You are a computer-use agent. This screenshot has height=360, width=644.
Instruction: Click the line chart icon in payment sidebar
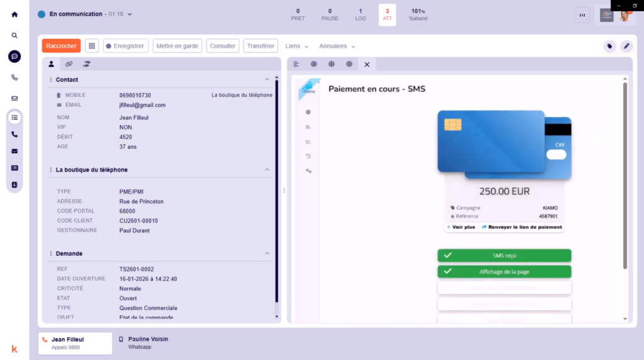pyautogui.click(x=308, y=141)
